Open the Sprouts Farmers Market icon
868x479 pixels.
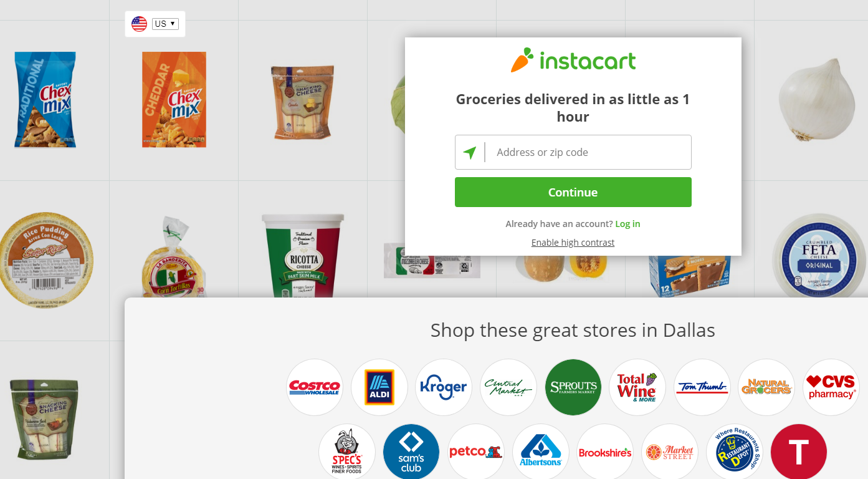(x=573, y=387)
